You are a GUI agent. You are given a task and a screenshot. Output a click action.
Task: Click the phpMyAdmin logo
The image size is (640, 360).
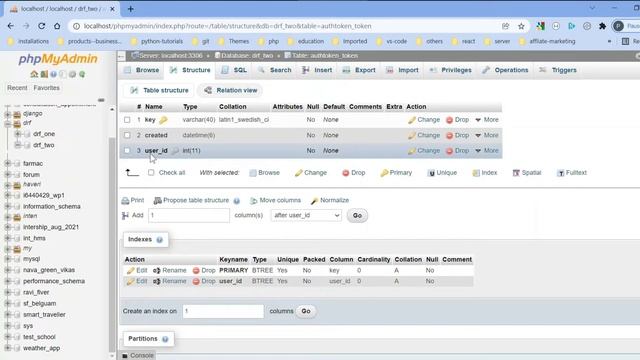[58, 59]
